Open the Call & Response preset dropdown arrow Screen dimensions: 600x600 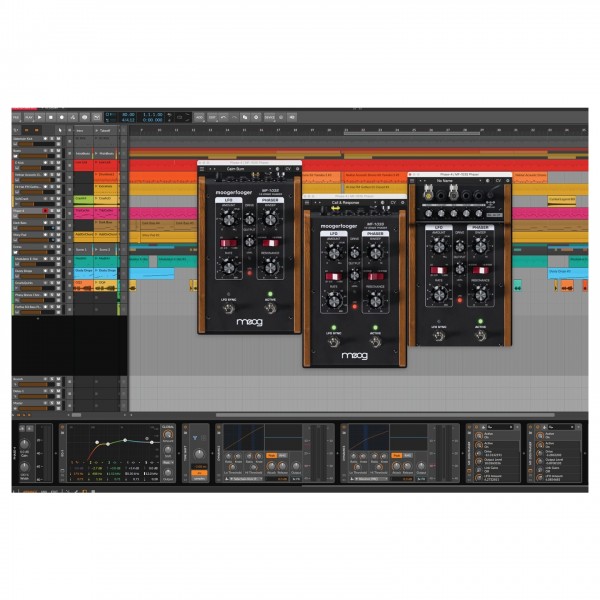[375, 202]
